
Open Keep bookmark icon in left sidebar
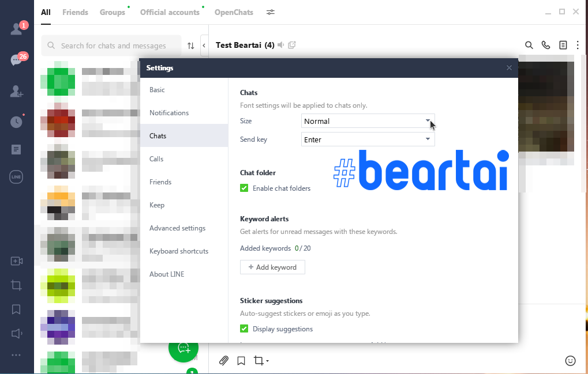16,309
